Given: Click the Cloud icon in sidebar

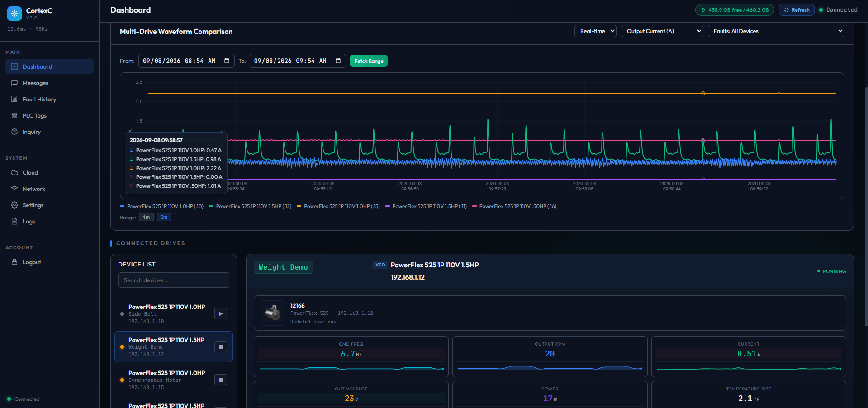Looking at the screenshot, I should pyautogui.click(x=14, y=172).
